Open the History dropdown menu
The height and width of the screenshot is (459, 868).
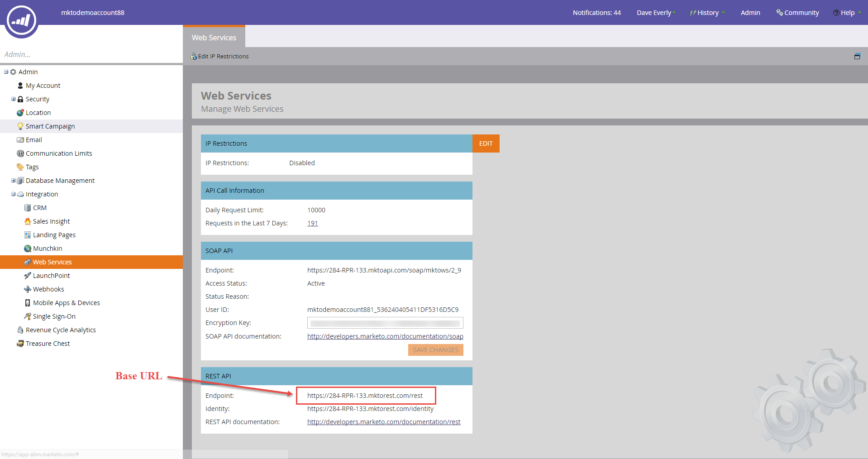[707, 13]
